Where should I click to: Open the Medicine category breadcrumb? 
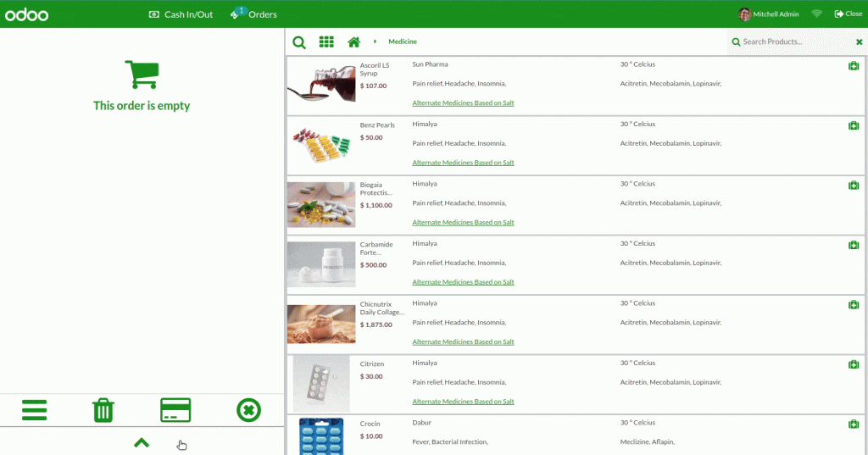pyautogui.click(x=403, y=42)
